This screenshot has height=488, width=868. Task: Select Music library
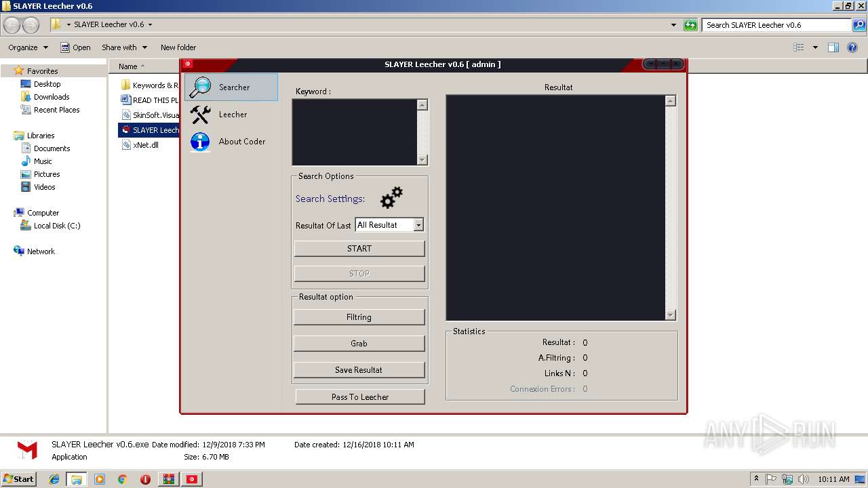pyautogui.click(x=43, y=161)
